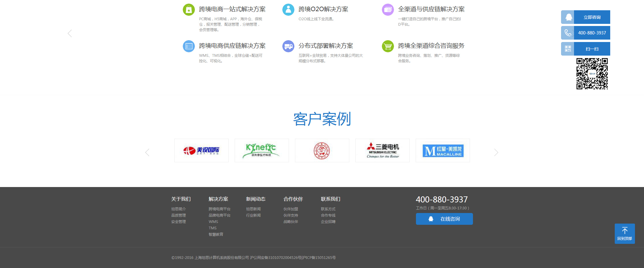Go to previous solutions slide arrow
Image resolution: width=644 pixels, height=268 pixels.
[70, 34]
